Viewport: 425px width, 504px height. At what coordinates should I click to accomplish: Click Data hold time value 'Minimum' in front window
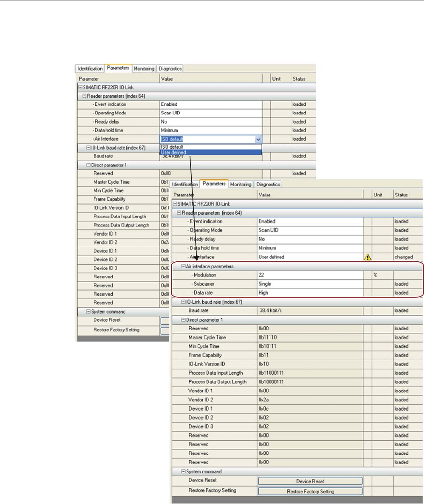pos(310,248)
